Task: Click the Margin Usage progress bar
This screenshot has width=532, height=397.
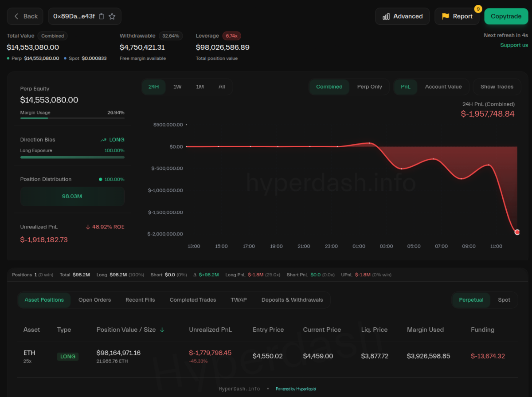Action: pos(72,118)
